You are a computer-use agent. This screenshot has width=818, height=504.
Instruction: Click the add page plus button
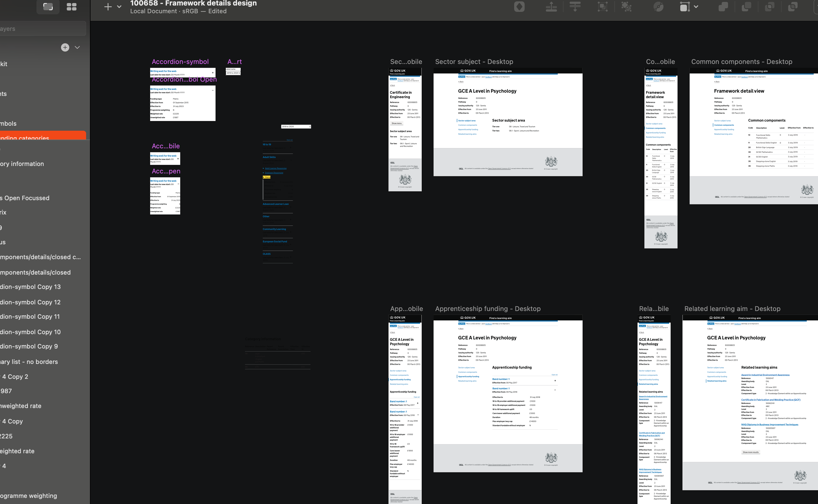pos(65,47)
